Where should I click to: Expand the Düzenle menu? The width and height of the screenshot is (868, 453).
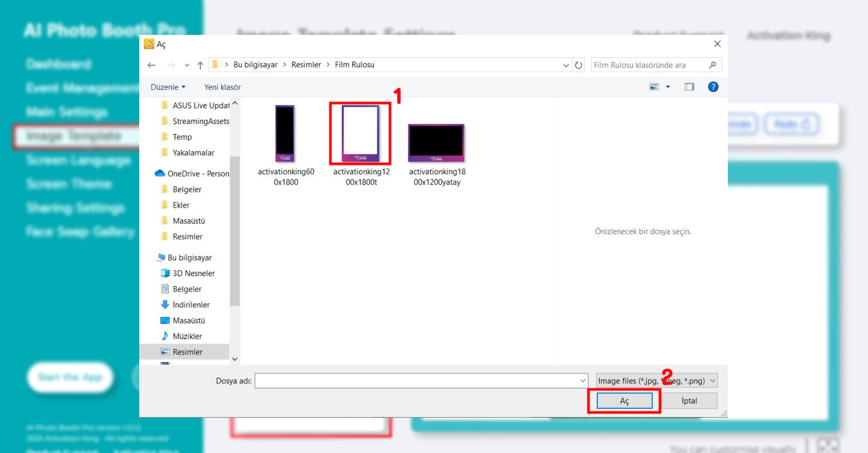(168, 87)
